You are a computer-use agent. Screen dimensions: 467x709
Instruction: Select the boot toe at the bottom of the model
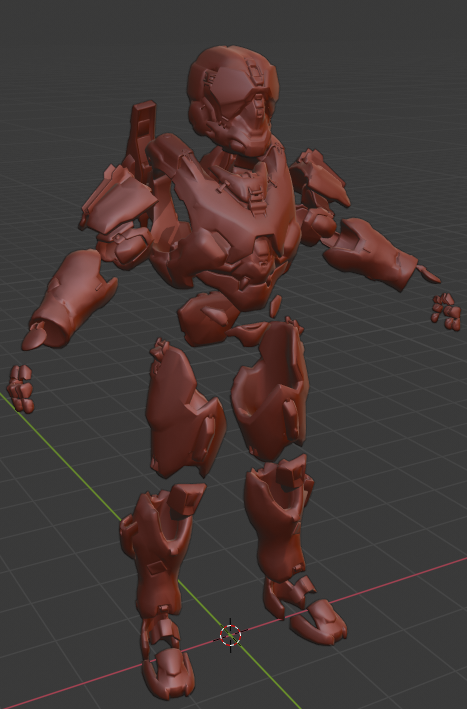point(170,673)
